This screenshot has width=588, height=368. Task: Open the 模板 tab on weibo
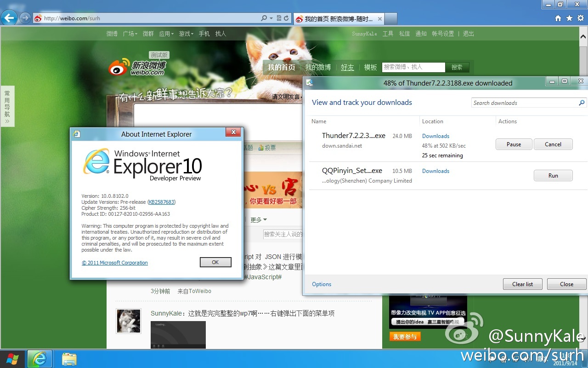tap(370, 67)
